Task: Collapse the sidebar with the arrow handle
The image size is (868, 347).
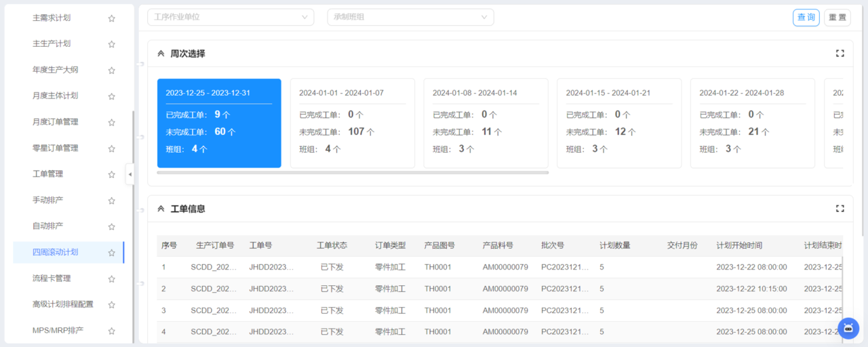Action: pos(130,174)
